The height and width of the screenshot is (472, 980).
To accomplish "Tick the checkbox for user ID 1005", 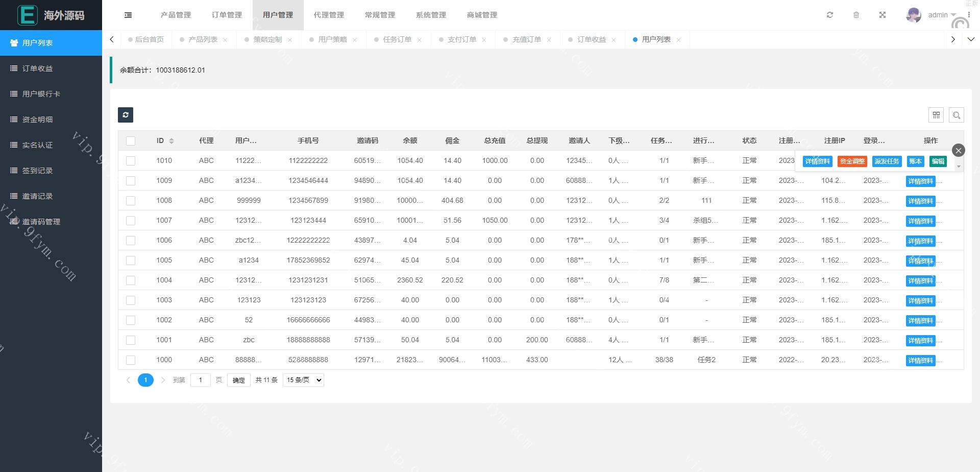I will click(x=131, y=261).
